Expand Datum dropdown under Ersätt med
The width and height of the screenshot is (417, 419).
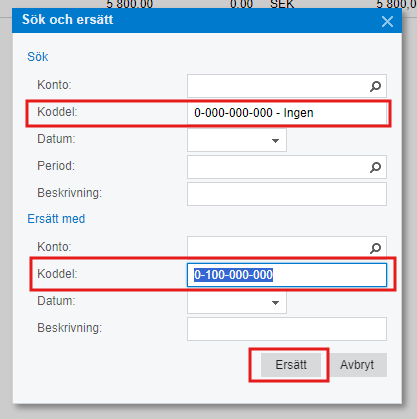(275, 302)
